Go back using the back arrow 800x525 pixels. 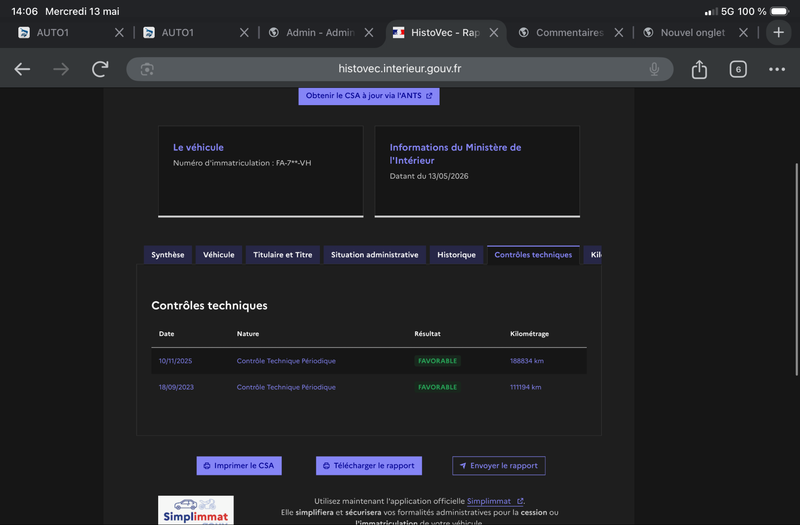22,69
